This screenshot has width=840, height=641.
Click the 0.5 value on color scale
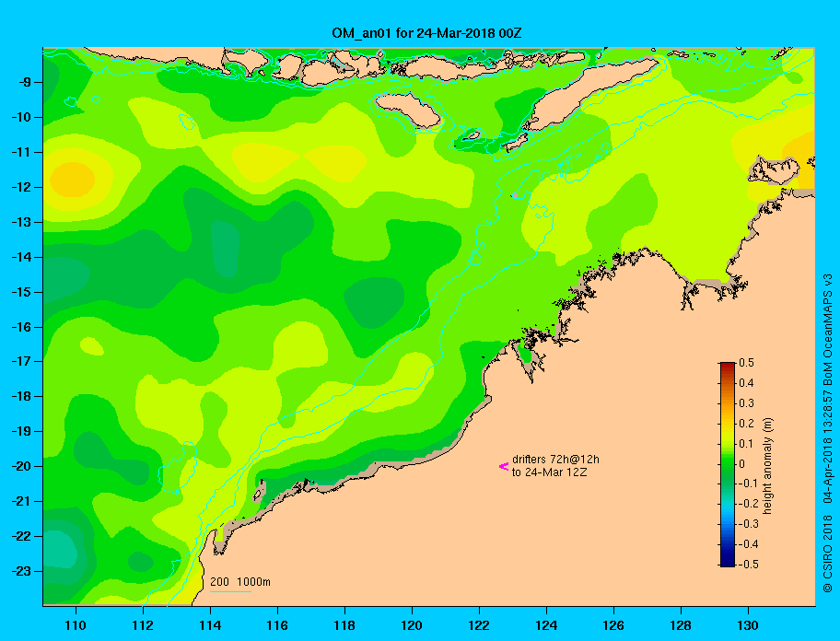click(746, 363)
